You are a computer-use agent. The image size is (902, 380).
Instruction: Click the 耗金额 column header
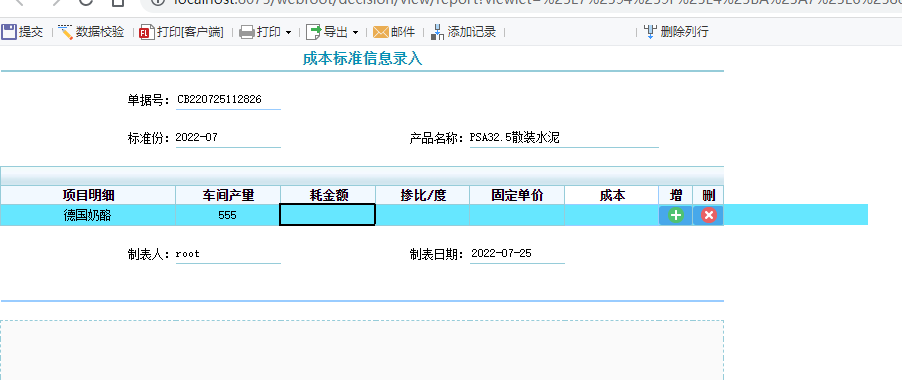point(328,195)
